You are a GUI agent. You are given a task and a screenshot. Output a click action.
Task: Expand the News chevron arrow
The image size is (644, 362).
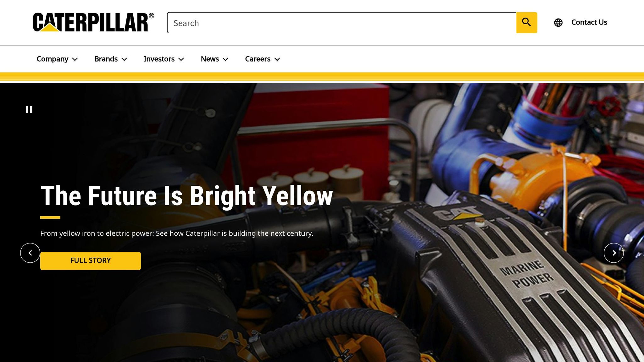point(225,59)
